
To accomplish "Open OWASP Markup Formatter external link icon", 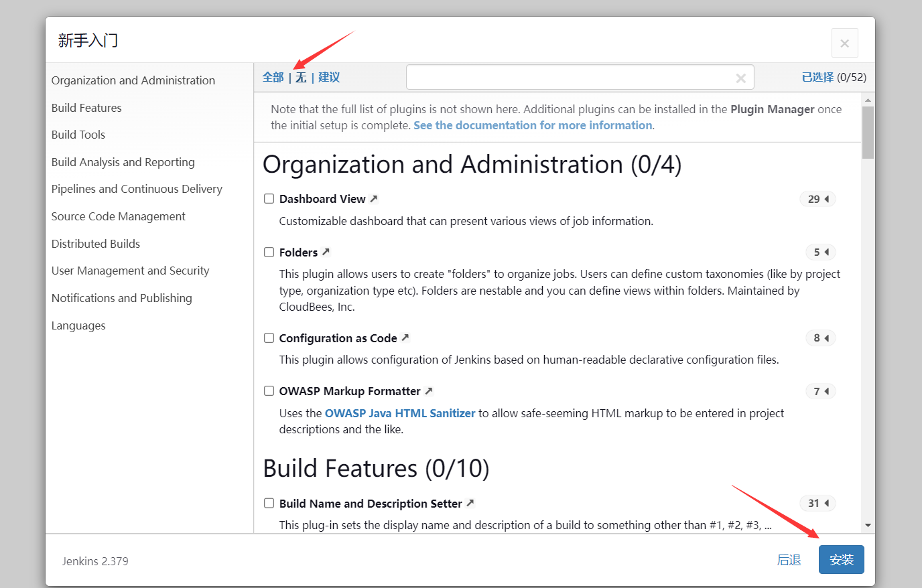I will tap(429, 391).
